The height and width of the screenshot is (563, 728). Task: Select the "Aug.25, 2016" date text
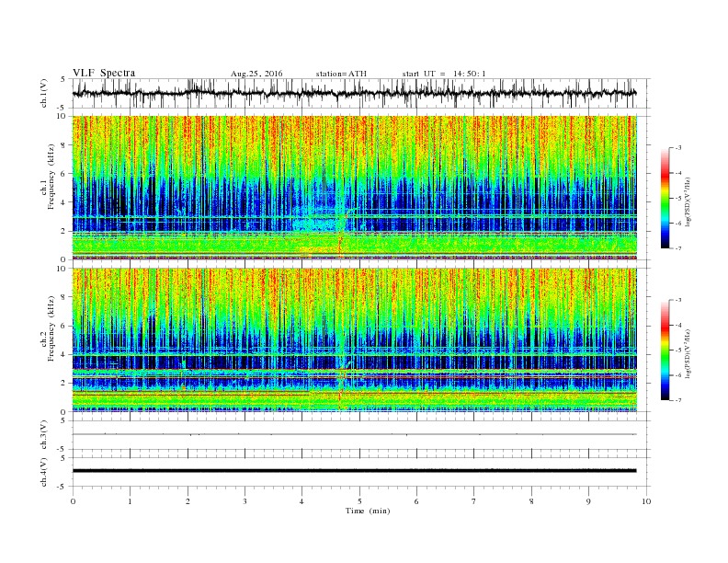[x=256, y=74]
